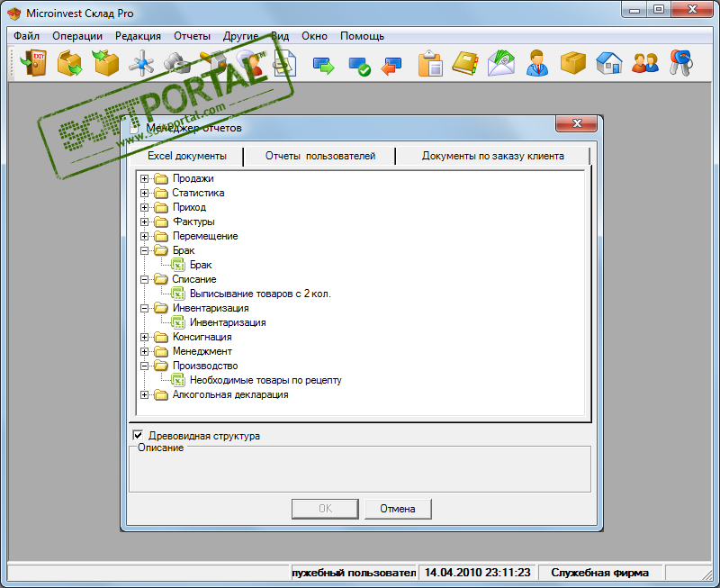Click date and time in status bar

tap(477, 573)
